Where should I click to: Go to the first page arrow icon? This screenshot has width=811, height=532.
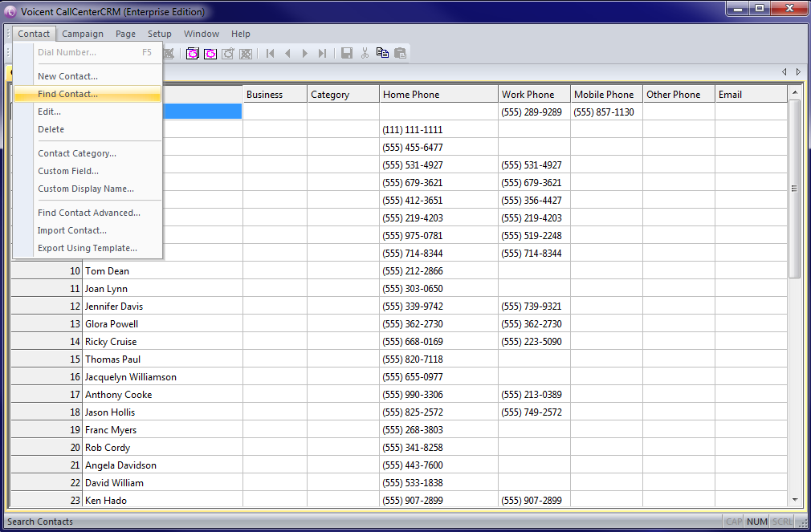(x=271, y=53)
